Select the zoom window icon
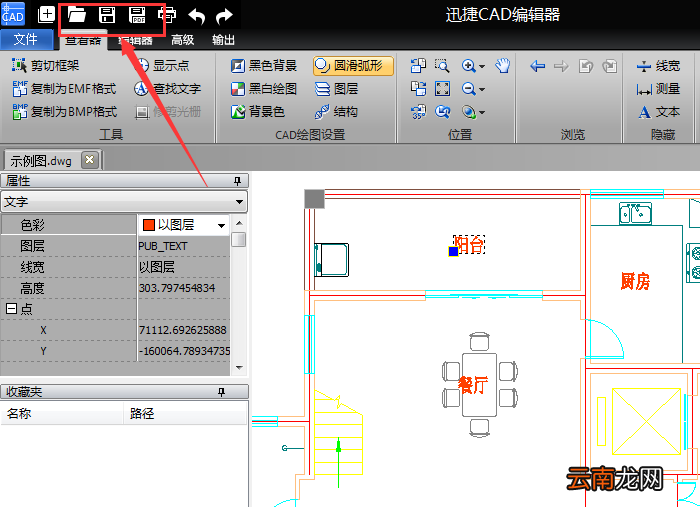Image resolution: width=700 pixels, height=507 pixels. coord(442,66)
